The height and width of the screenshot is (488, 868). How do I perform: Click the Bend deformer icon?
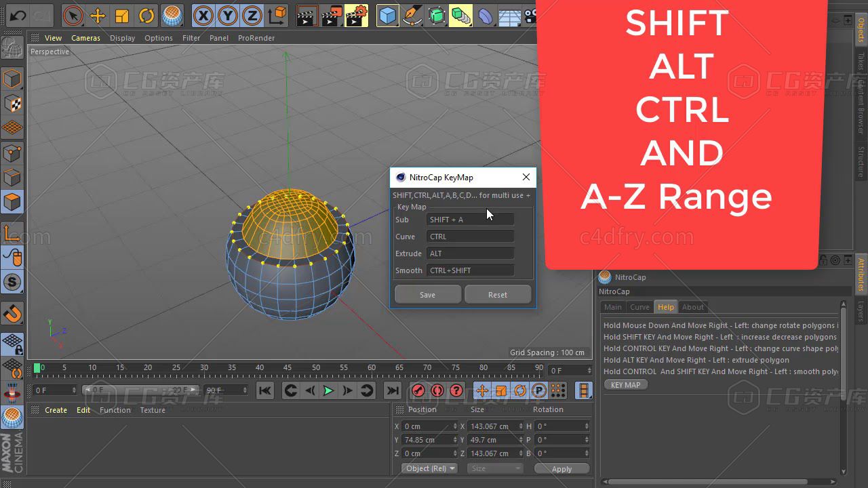(x=486, y=15)
